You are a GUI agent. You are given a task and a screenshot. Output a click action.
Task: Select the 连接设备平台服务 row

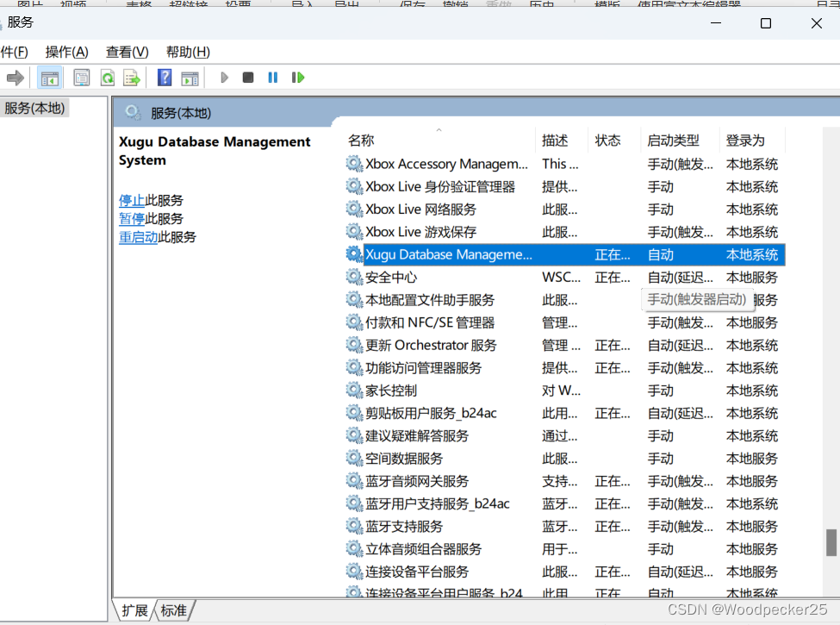tap(565, 572)
